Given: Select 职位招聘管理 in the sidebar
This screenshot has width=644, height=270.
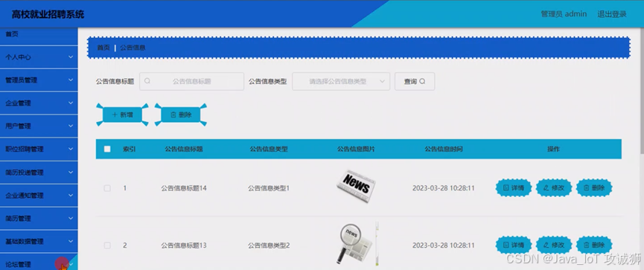Looking at the screenshot, I should [x=39, y=149].
